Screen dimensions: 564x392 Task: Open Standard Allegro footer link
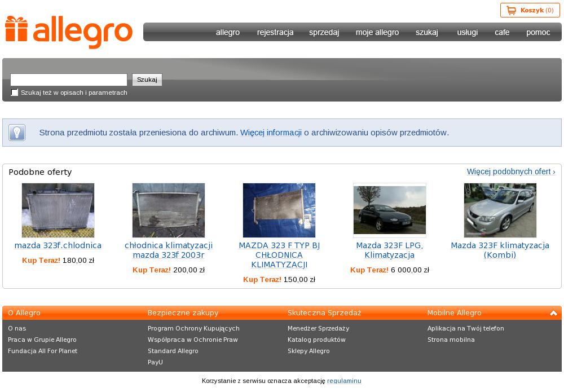tap(173, 351)
